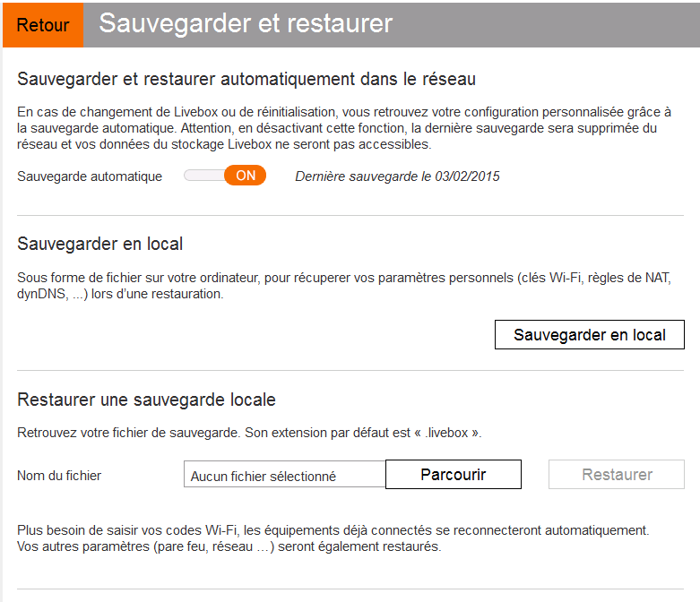Turn off the Sauvegarde automatique switch
The height and width of the screenshot is (602, 700).
click(225, 176)
